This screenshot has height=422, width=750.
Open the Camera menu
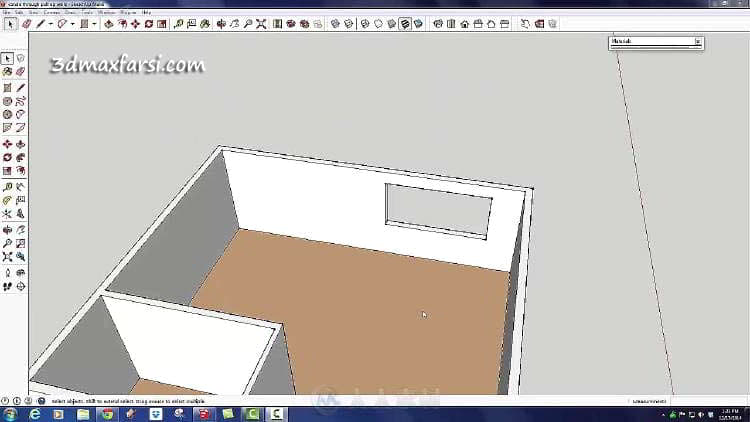[x=52, y=12]
